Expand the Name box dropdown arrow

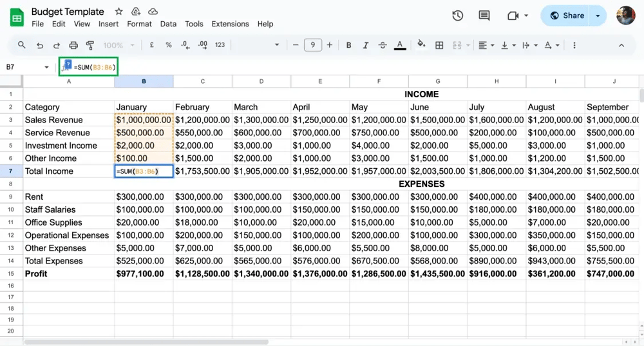[46, 67]
